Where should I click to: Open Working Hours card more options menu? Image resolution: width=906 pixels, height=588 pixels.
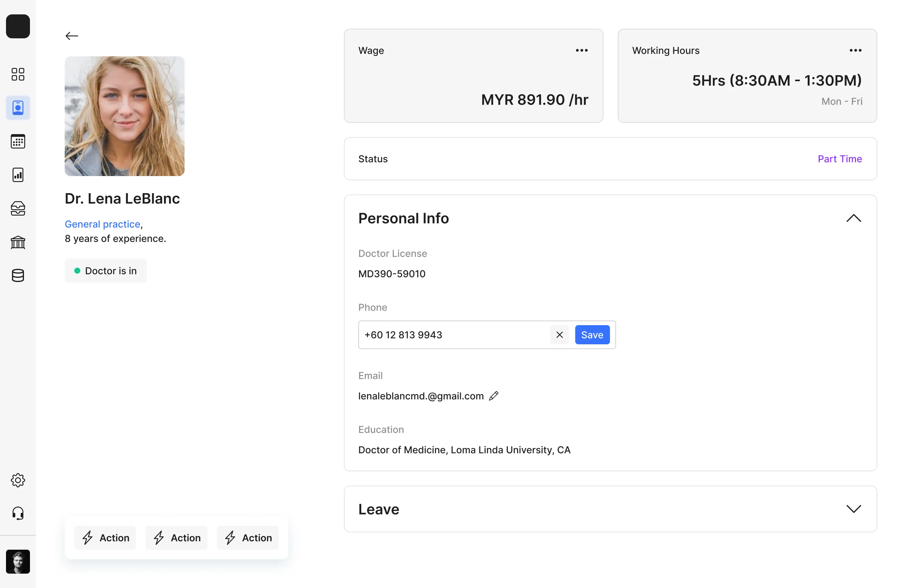[855, 50]
